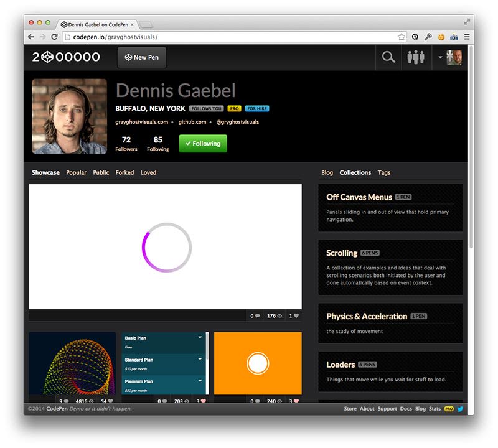The height and width of the screenshot is (448, 498).
Task: Open Docs from the footer
Action: pyautogui.click(x=406, y=409)
